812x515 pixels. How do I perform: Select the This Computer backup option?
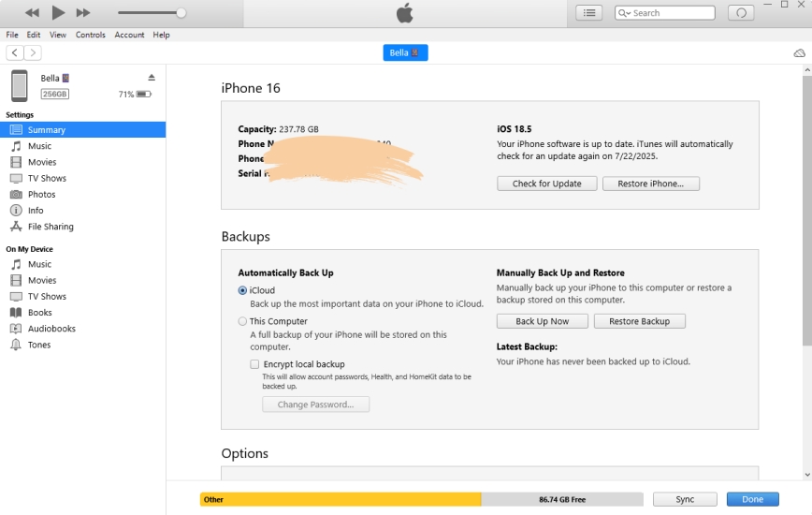pyautogui.click(x=243, y=321)
